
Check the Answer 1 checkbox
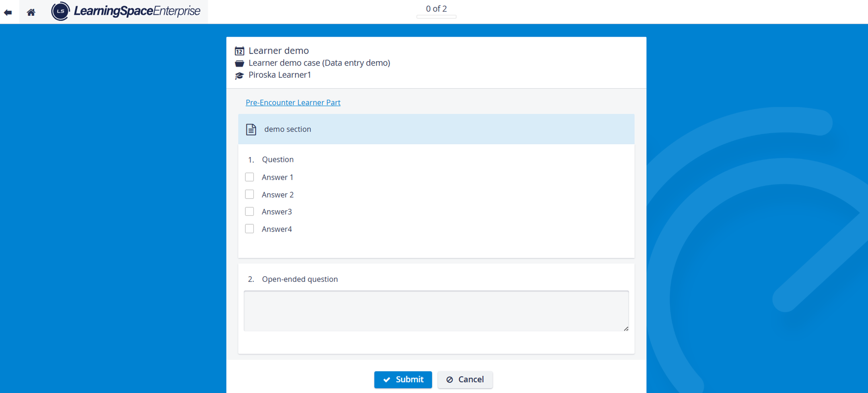[249, 177]
